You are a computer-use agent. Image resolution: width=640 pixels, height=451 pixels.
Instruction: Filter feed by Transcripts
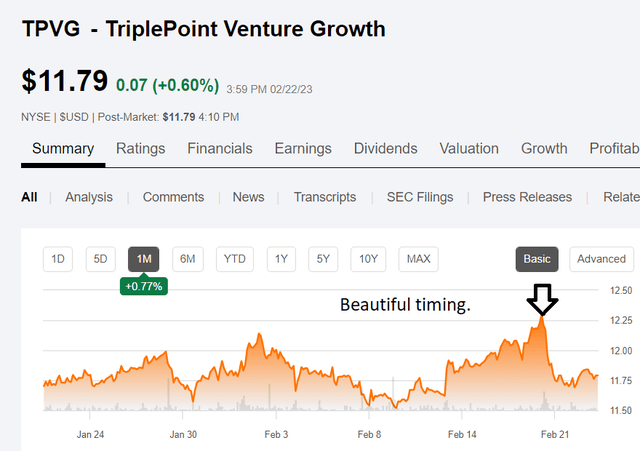point(324,197)
